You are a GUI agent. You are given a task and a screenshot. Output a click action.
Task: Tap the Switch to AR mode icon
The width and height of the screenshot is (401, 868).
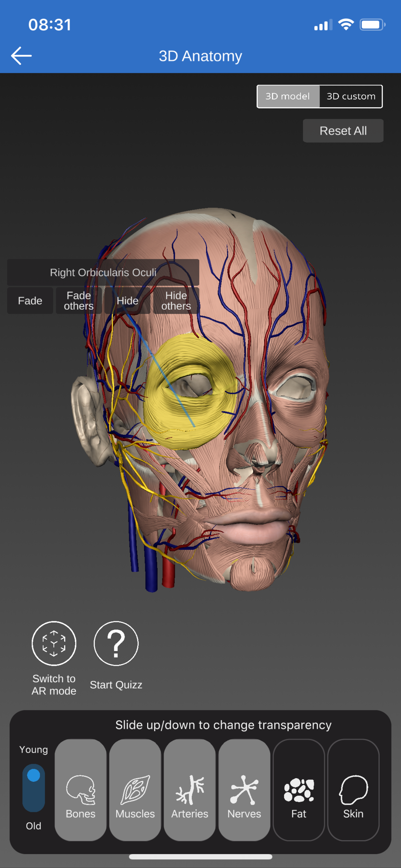click(54, 643)
